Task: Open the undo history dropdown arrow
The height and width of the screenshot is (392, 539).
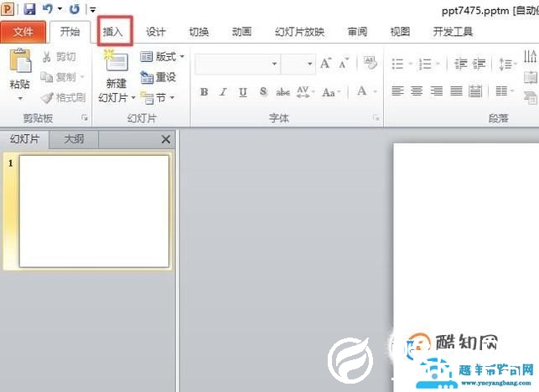Action: [60, 9]
